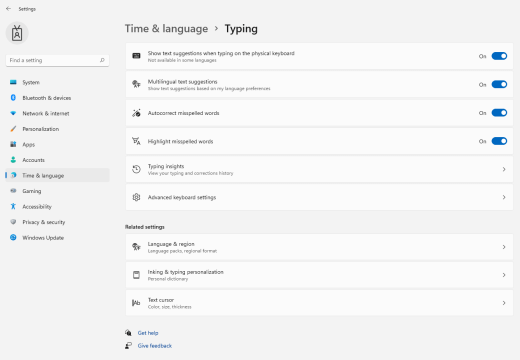Select Network & internet
This screenshot has width=520, height=360.
click(x=57, y=113)
